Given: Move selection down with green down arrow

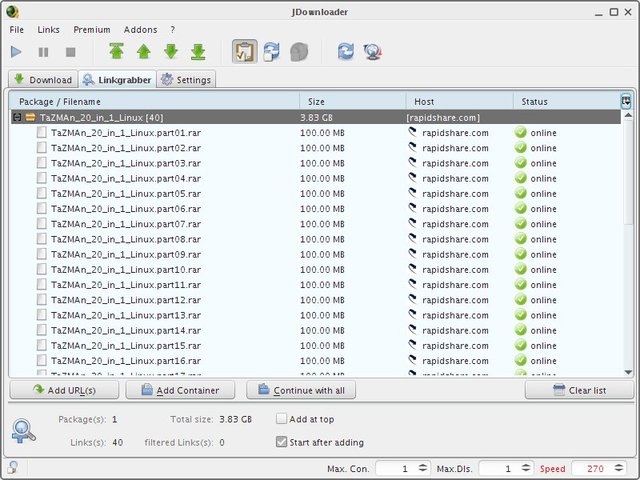Looking at the screenshot, I should coord(171,52).
